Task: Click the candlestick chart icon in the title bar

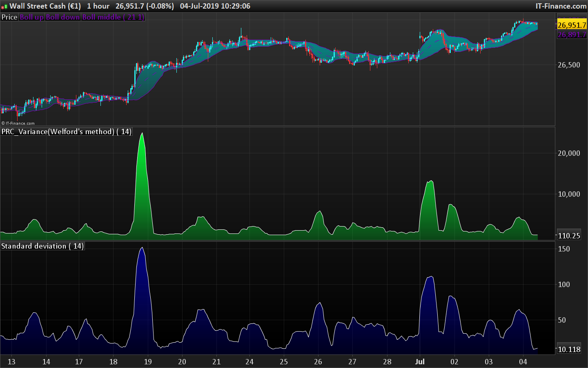Action: coord(4,6)
